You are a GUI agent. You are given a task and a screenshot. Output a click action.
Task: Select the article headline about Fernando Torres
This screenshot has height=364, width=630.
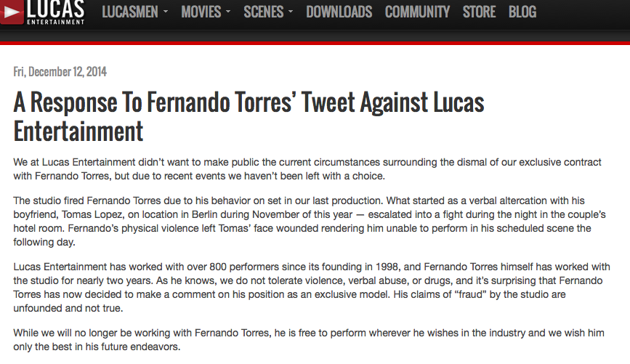249,116
